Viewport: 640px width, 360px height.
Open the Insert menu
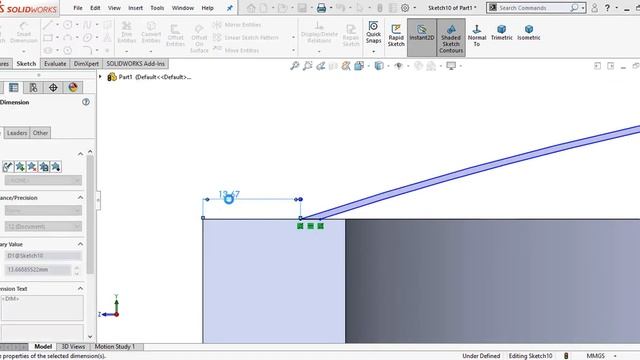click(x=135, y=8)
